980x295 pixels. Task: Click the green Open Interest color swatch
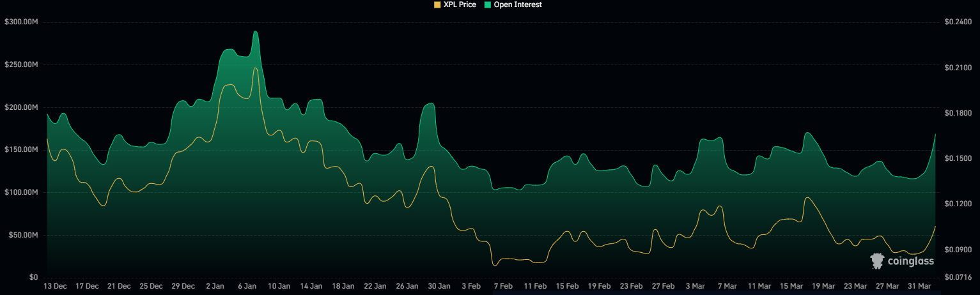(x=488, y=4)
